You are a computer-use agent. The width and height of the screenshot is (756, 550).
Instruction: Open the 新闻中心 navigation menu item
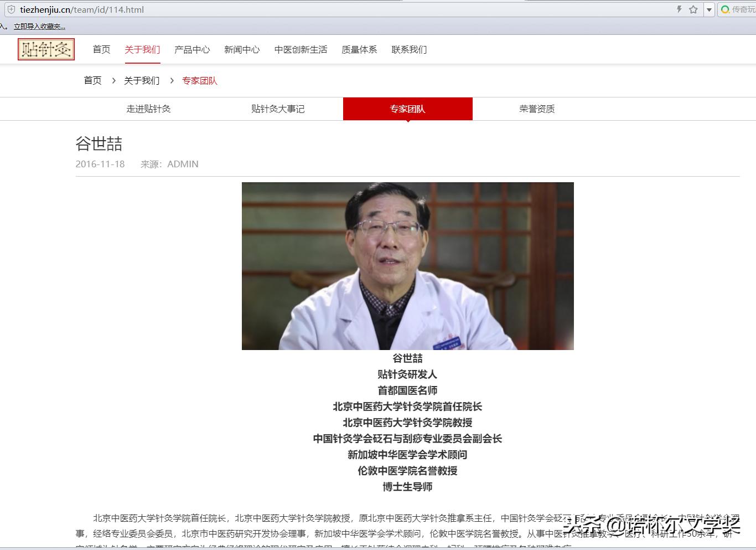[242, 49]
